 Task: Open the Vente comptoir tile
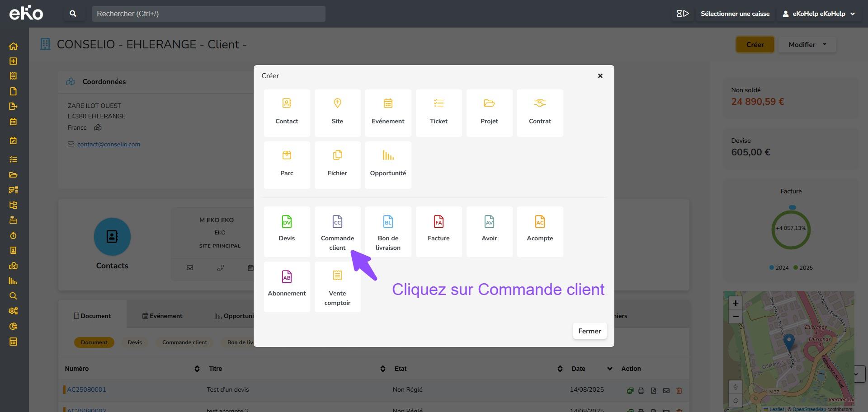pyautogui.click(x=337, y=286)
